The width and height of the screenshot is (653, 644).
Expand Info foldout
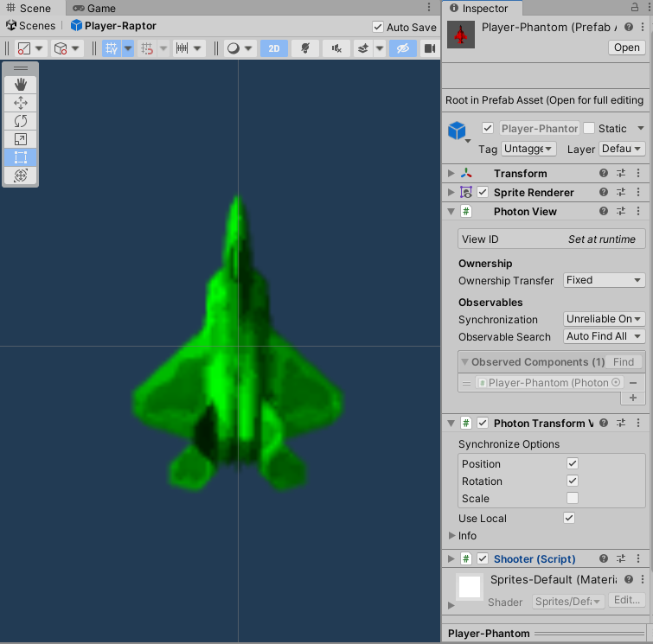(x=451, y=536)
